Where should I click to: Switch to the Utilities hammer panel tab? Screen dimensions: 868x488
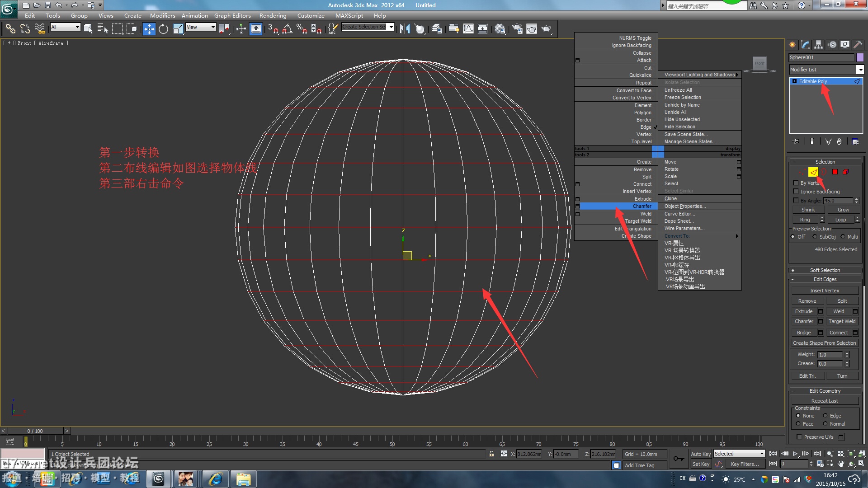pos(858,45)
